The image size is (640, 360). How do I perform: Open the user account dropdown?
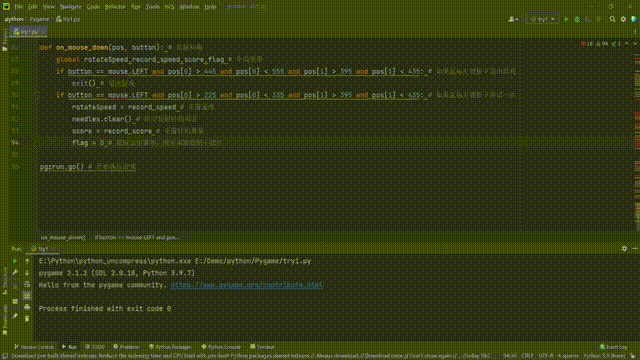pyautogui.click(x=513, y=19)
